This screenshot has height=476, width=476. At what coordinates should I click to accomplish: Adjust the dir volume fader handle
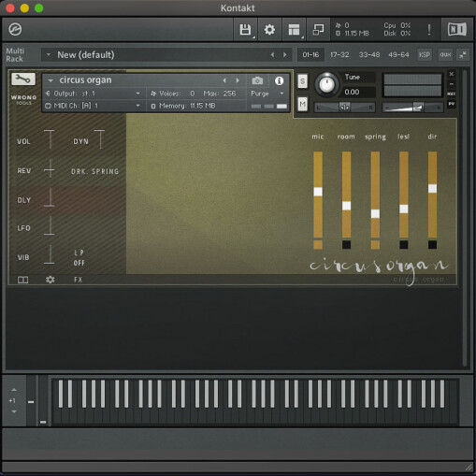point(432,188)
